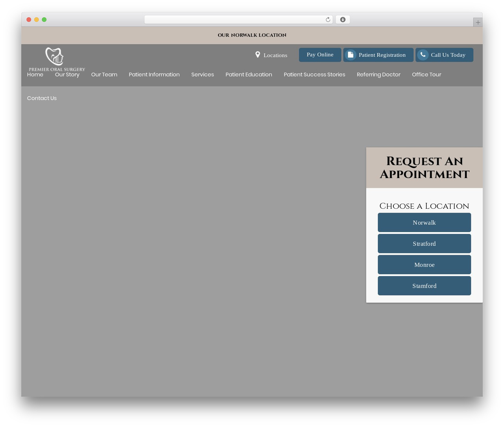
Task: Click the Our Norwalk Location banner text
Action: [252, 35]
